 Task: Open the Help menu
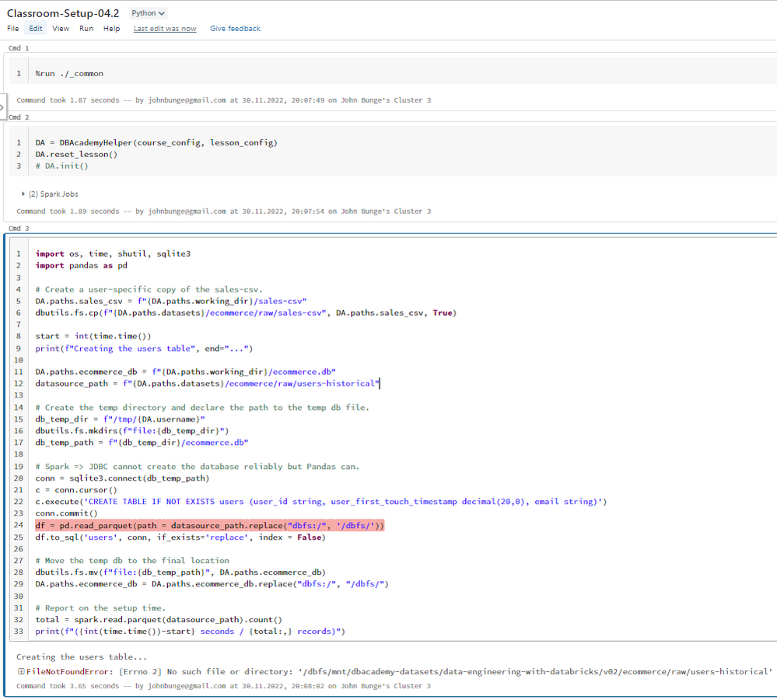pyautogui.click(x=112, y=29)
